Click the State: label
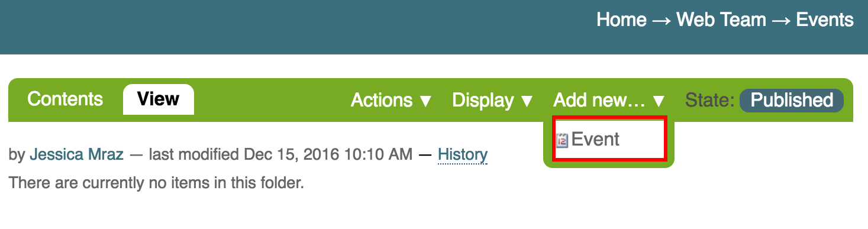The height and width of the screenshot is (229, 868). pos(710,100)
